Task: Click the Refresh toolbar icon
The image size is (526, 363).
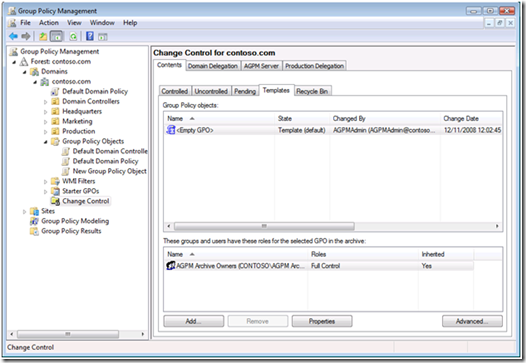Action: point(73,36)
